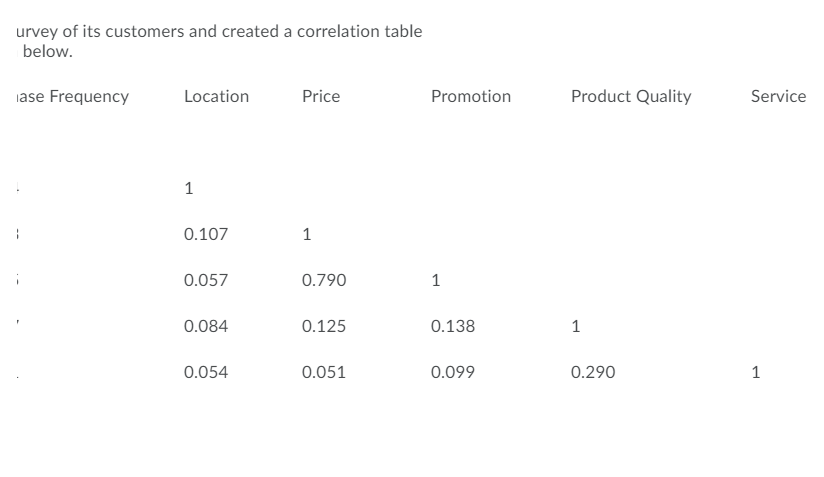Select the 0.084 correlation value
This screenshot has width=824, height=477.
click(x=206, y=326)
